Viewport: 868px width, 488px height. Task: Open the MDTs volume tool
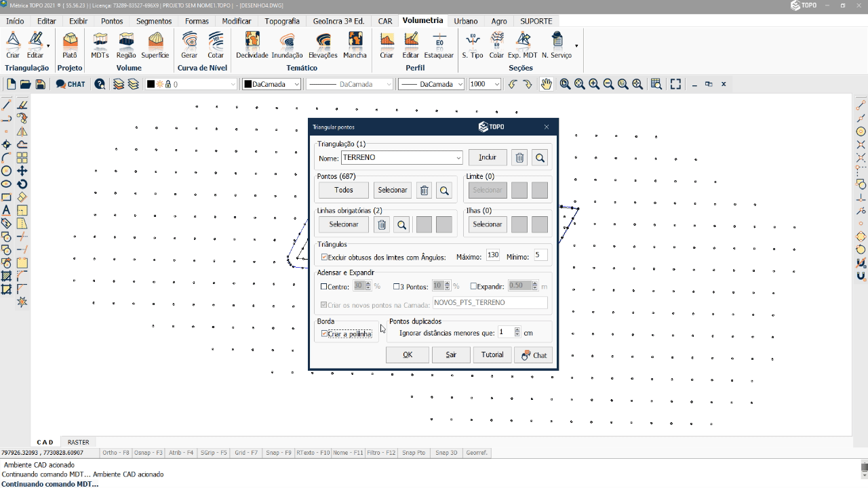click(100, 45)
